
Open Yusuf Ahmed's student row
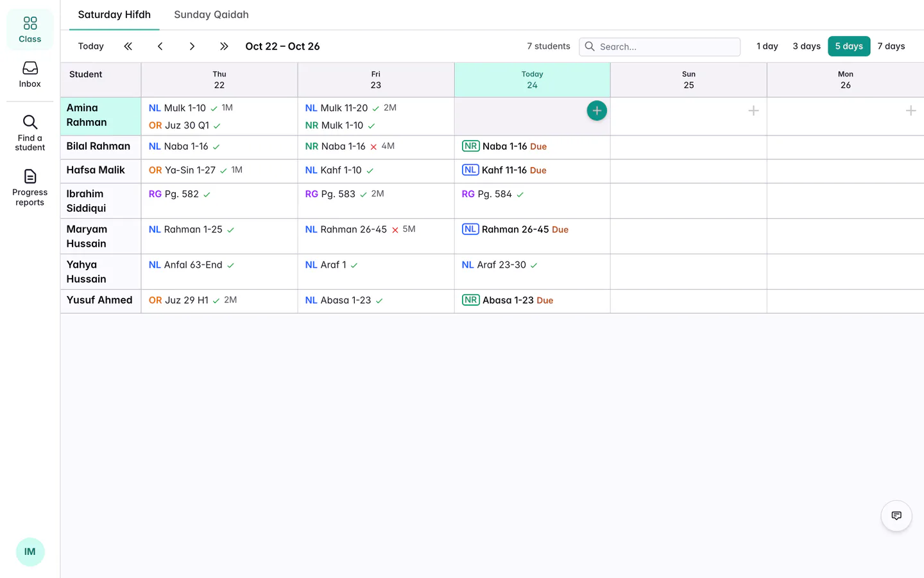[101, 301]
